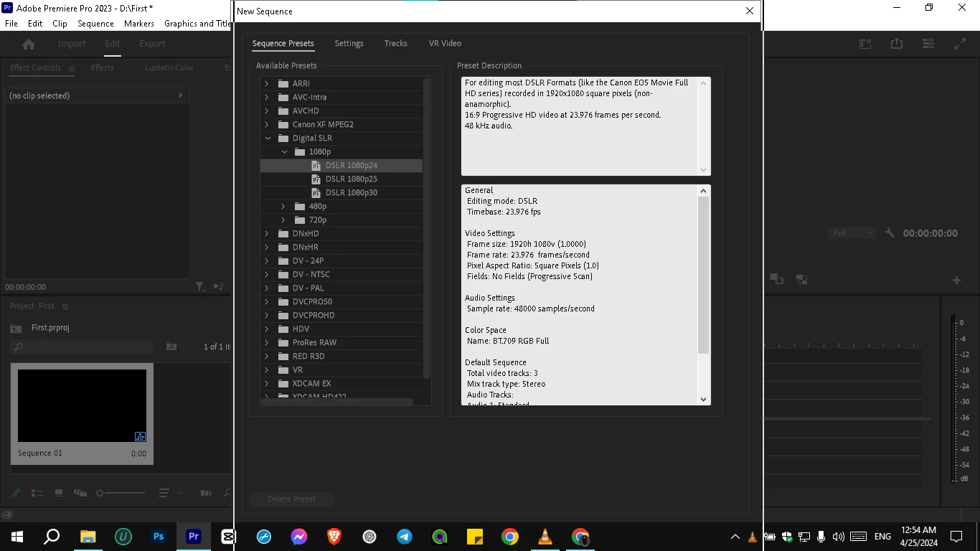This screenshot has width=980, height=551.
Task: Switch to the Export workspace
Action: [152, 44]
